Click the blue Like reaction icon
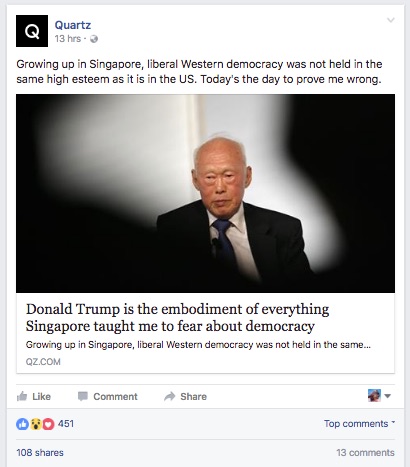This screenshot has width=410, height=467. (22, 424)
